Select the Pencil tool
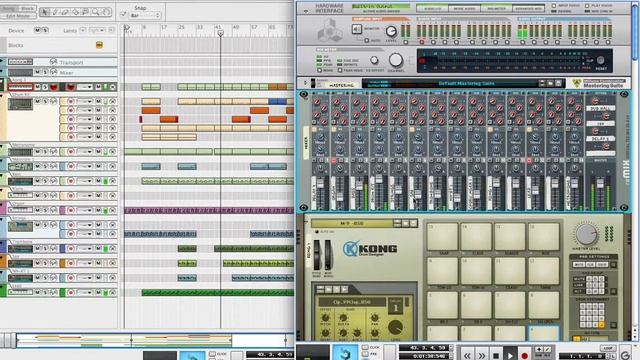Image resolution: width=640 pixels, height=360 pixels. click(x=55, y=12)
